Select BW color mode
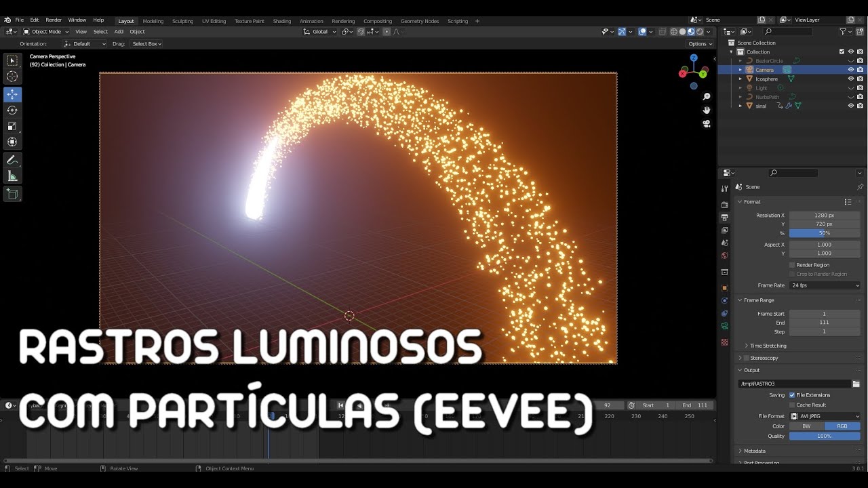This screenshot has width=868, height=488. pos(807,426)
